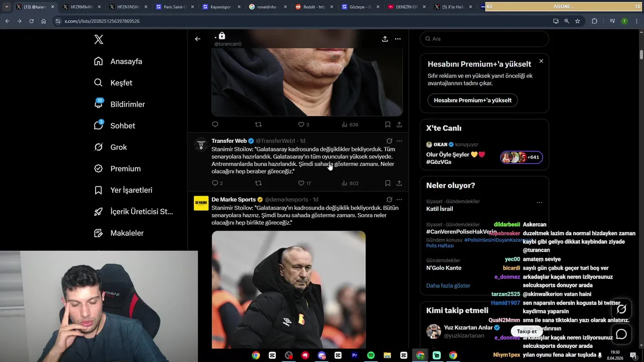Go back with the list header arrow
644x362 pixels.
coord(198,39)
